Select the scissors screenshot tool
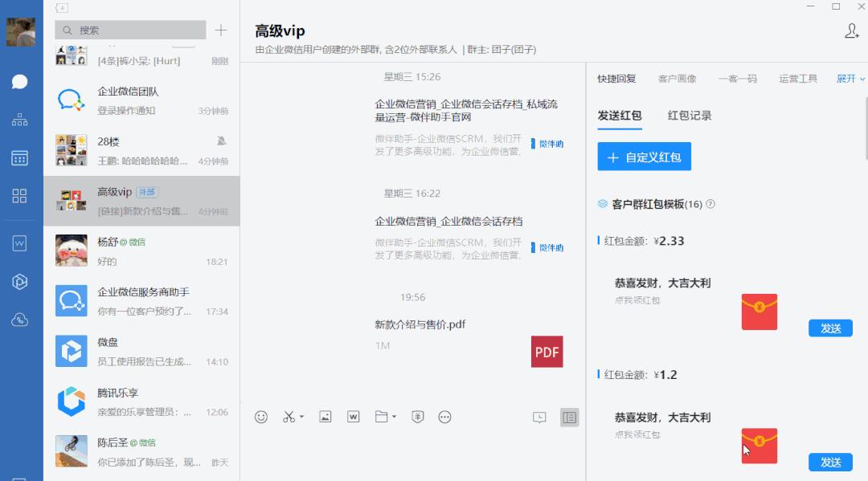Viewport: 868px width, 481px height. coord(289,417)
